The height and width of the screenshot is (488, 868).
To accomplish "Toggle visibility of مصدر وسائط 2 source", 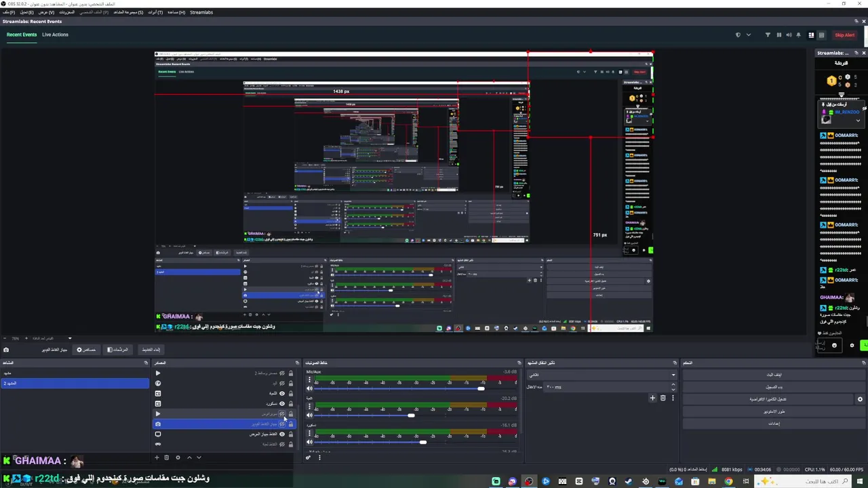I will tap(282, 373).
